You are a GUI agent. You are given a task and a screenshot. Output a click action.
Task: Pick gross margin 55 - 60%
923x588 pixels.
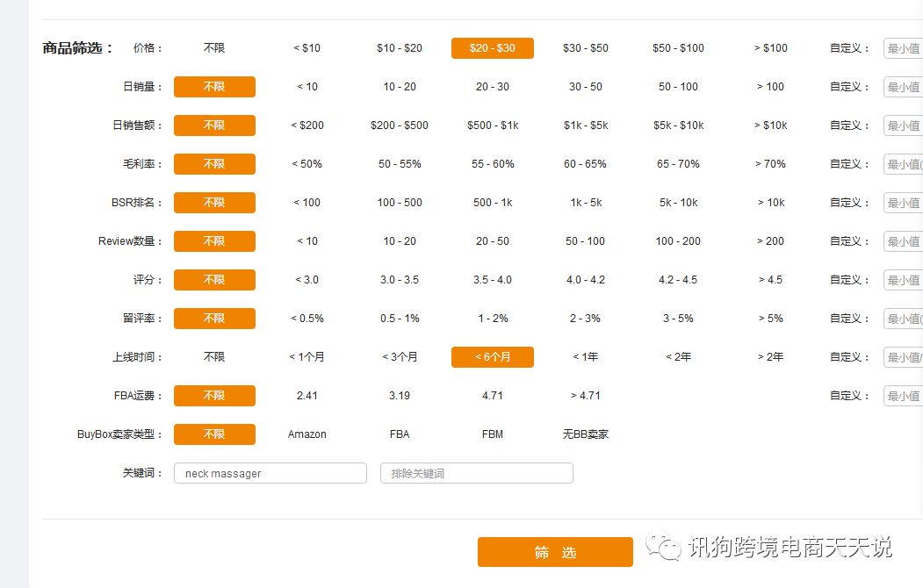[492, 164]
